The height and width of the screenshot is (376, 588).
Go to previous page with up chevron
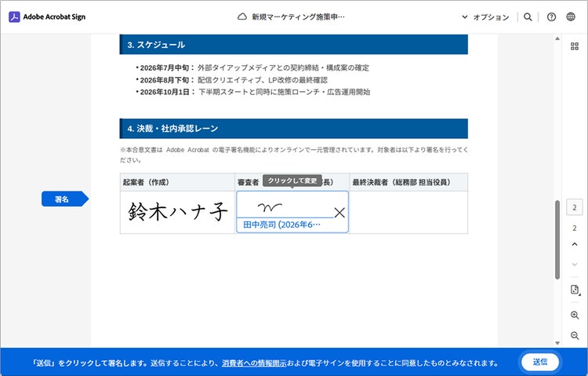coord(575,244)
